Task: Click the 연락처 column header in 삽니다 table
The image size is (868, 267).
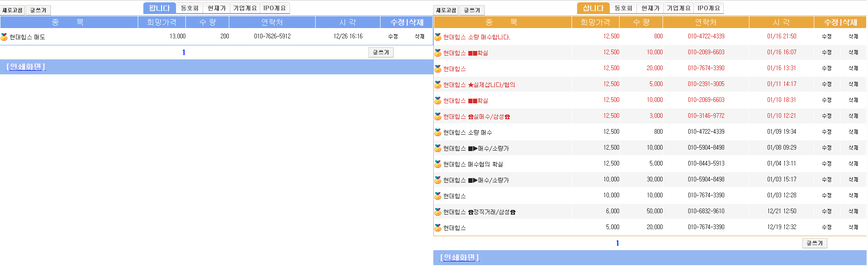Action: click(706, 22)
